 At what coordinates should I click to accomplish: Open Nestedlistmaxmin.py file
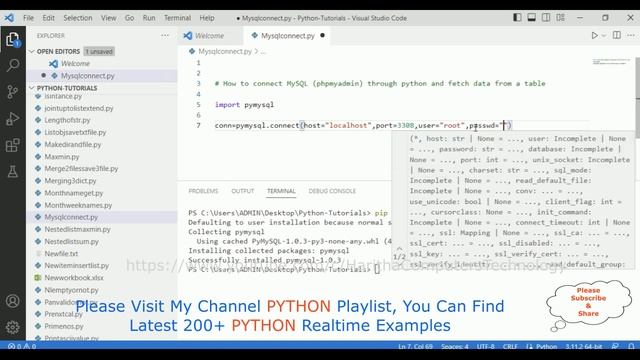77,229
